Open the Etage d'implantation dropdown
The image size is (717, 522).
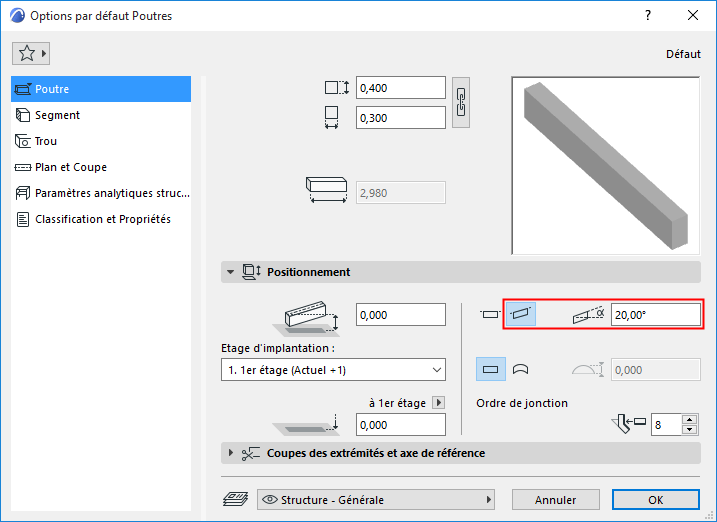tap(333, 370)
